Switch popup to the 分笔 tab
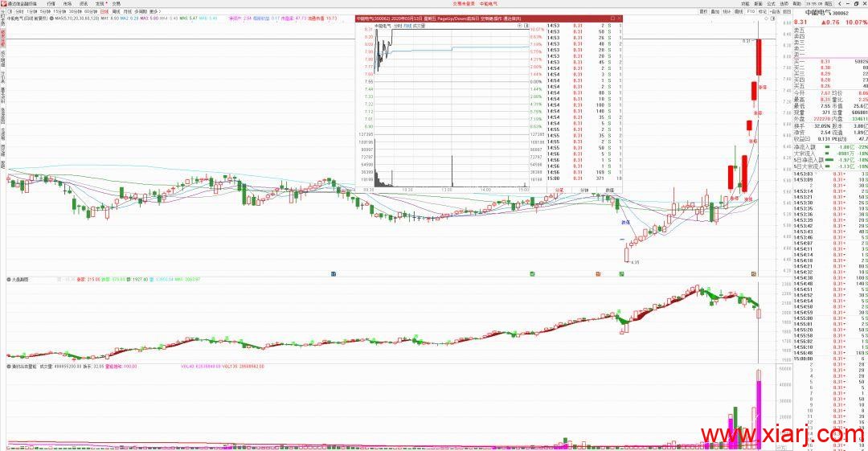Viewport: 868px width, 451px height. [559, 190]
